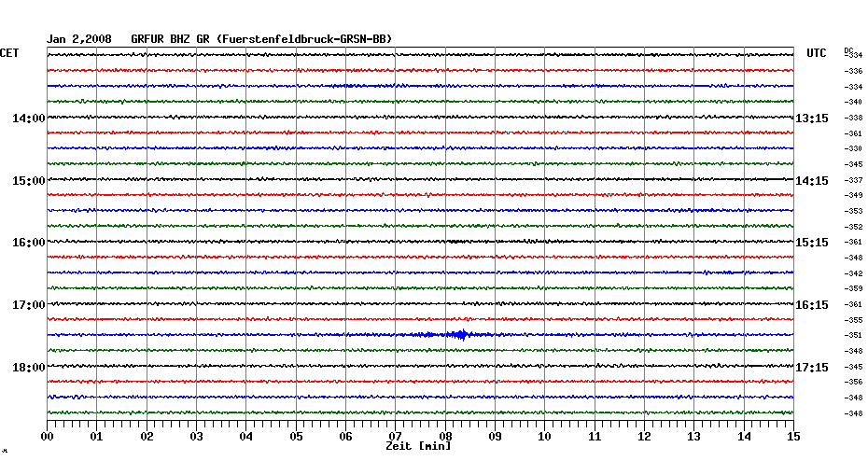Click the date label 'Jan 2,2008'
868x461 pixels.
(x=78, y=39)
